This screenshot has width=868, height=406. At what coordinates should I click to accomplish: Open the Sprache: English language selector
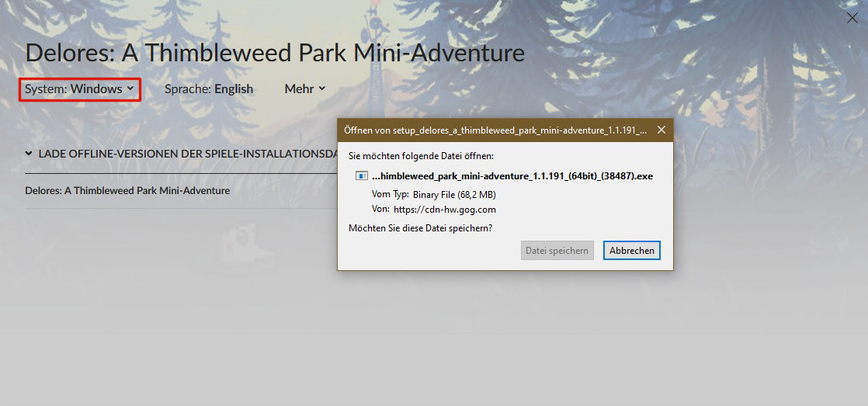tap(209, 89)
